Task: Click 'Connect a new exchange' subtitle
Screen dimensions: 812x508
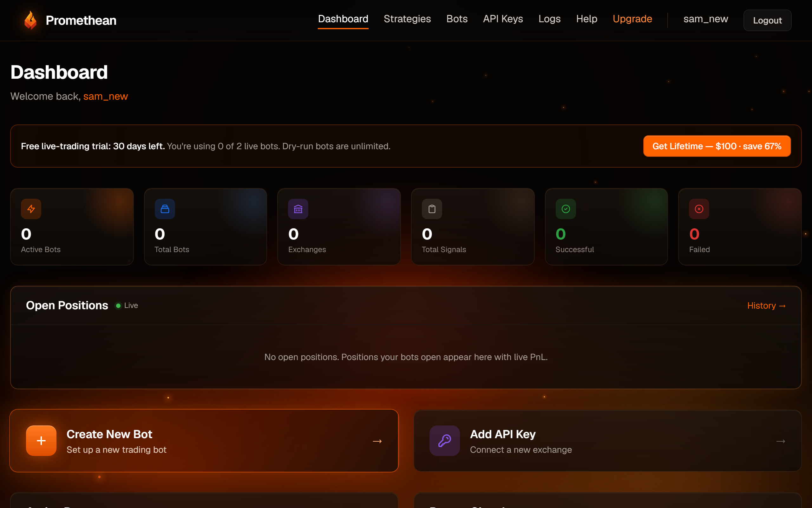Action: (x=521, y=450)
